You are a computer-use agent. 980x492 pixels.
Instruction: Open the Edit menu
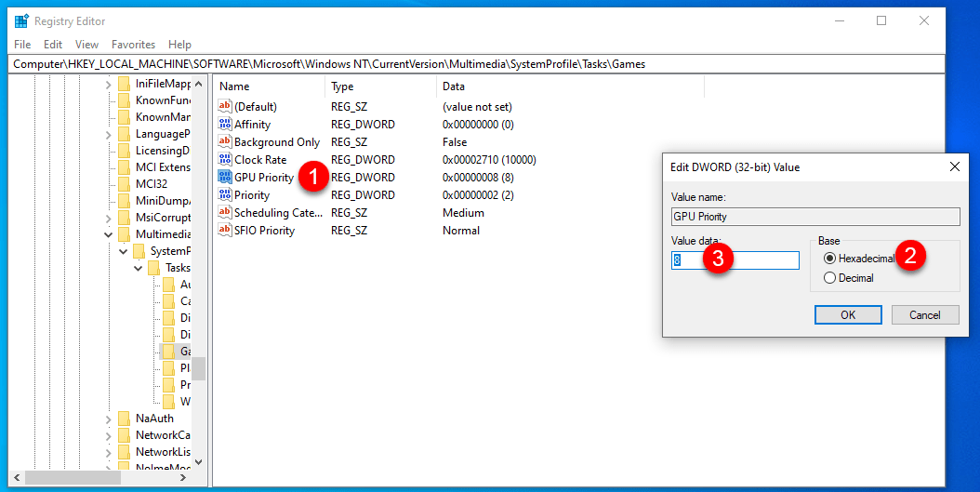53,45
